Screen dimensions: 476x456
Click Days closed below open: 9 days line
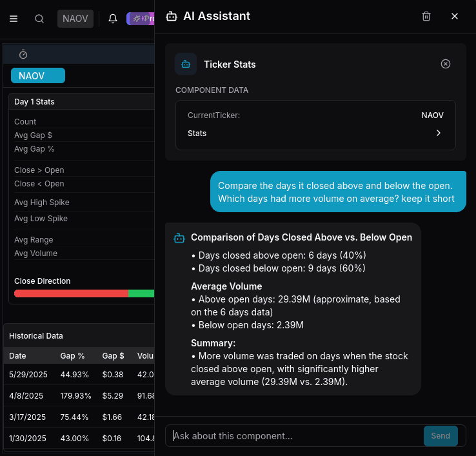click(279, 268)
